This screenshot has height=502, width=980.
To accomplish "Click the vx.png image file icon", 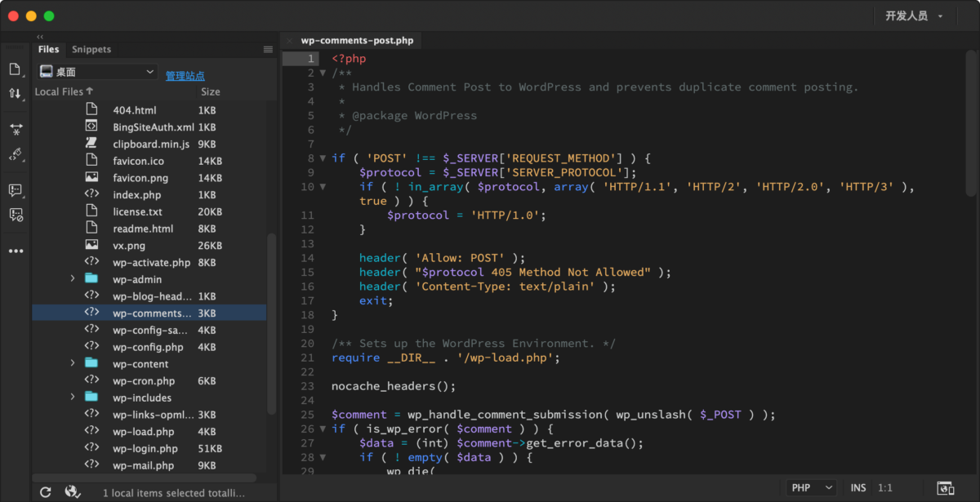I will tap(92, 245).
